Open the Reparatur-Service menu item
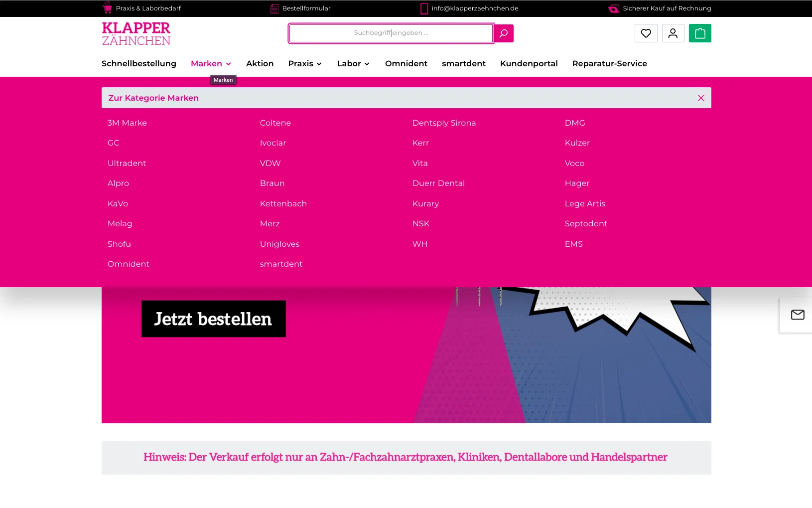This screenshot has height=508, width=812. coord(610,63)
